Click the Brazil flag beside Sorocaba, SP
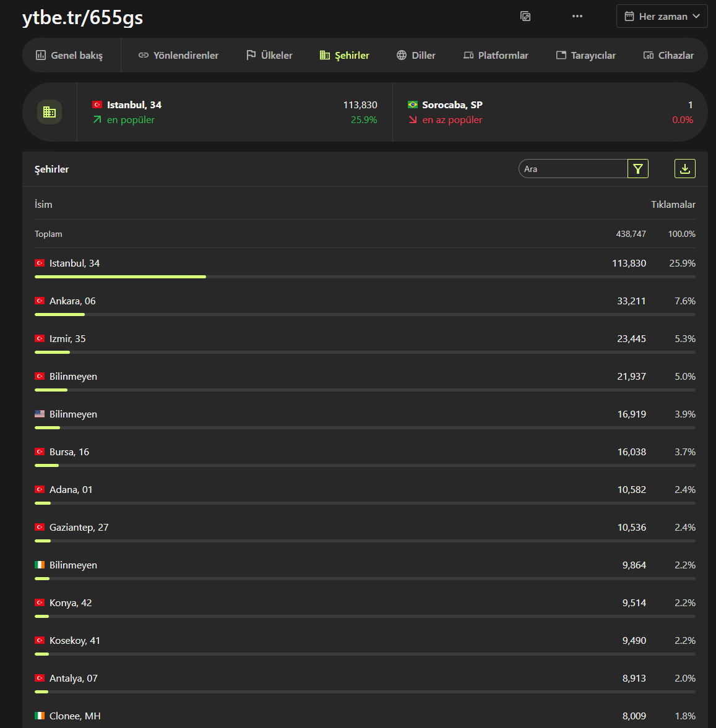Viewport: 716px width, 728px height. [x=413, y=105]
